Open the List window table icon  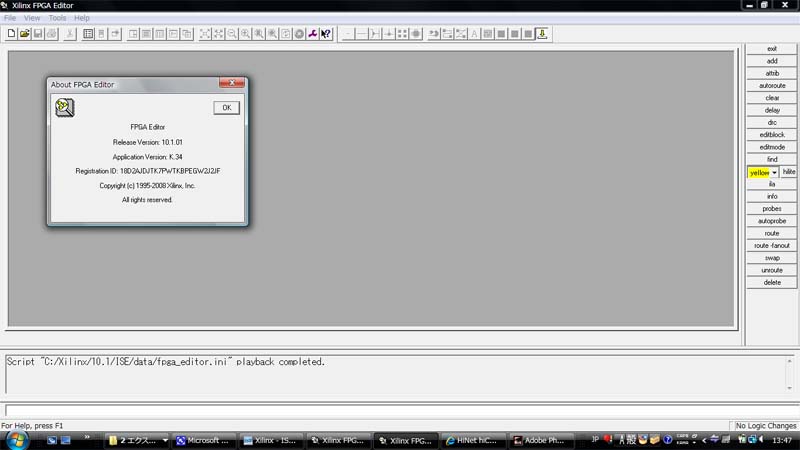pos(88,34)
